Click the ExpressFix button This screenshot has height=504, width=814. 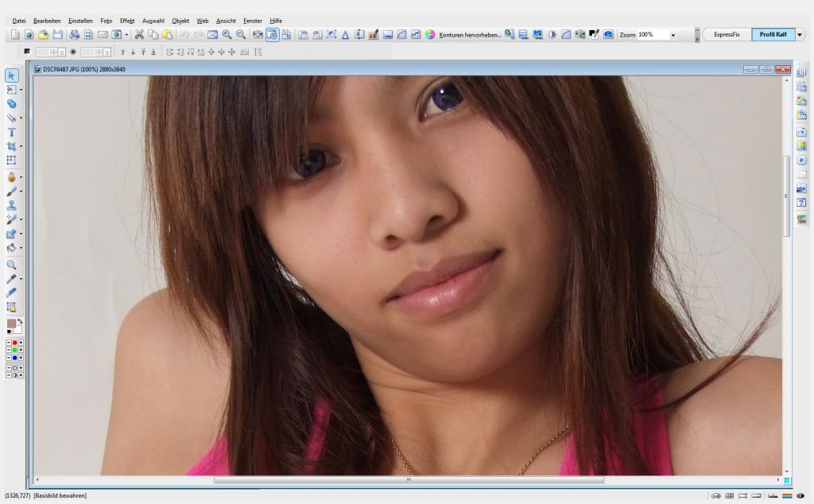click(x=727, y=35)
